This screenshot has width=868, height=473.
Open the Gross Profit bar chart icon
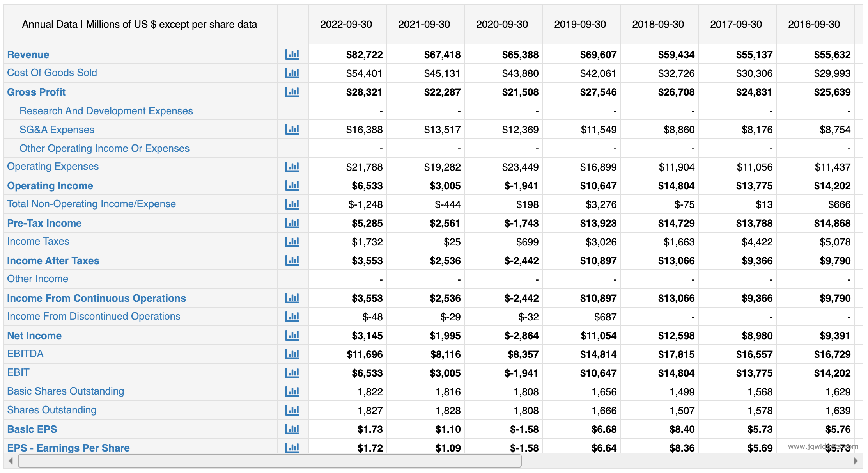(x=292, y=92)
